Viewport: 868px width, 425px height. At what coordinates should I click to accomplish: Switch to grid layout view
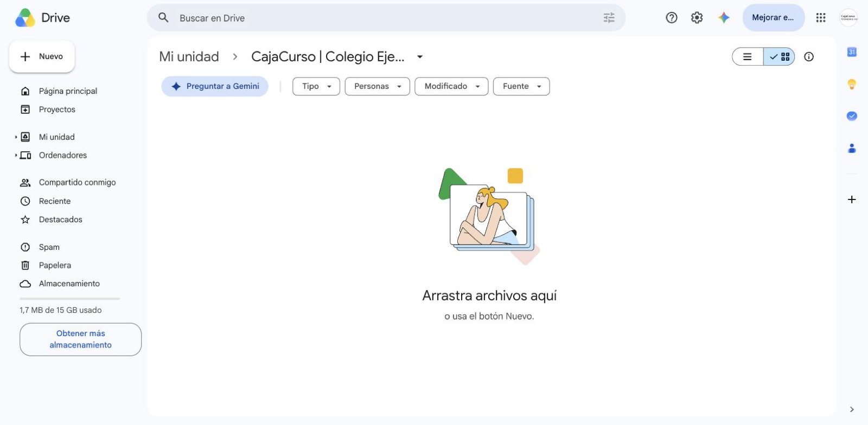[x=779, y=56]
